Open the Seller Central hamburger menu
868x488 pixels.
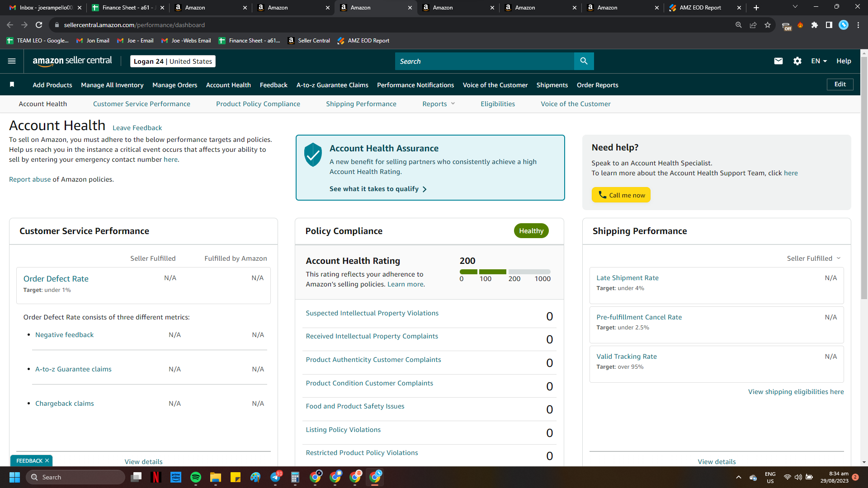point(12,61)
